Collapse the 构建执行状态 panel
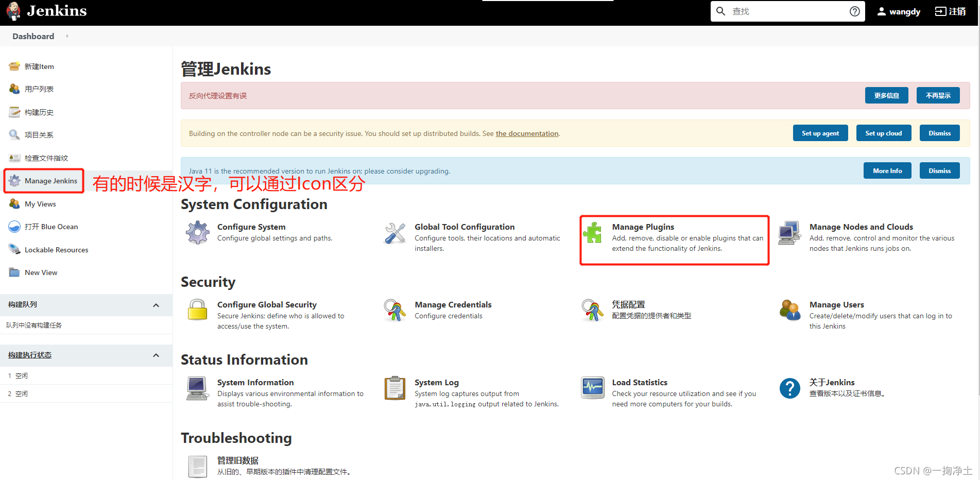 tap(156, 355)
